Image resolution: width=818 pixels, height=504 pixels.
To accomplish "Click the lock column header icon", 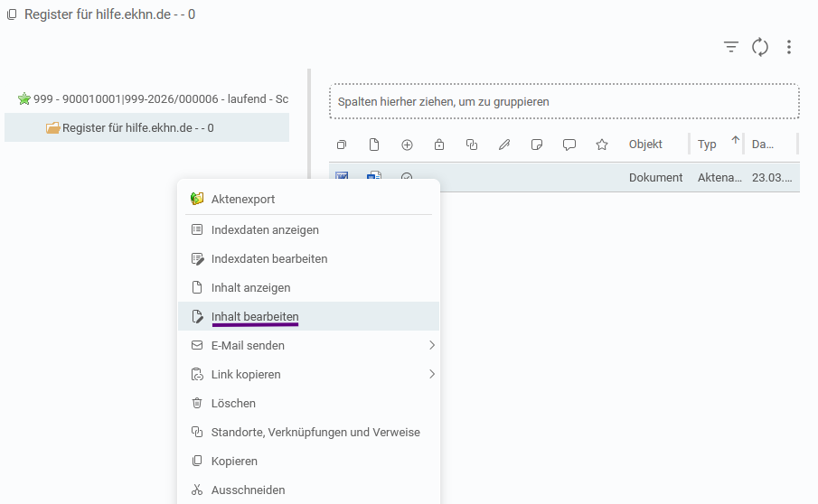I will click(x=439, y=145).
